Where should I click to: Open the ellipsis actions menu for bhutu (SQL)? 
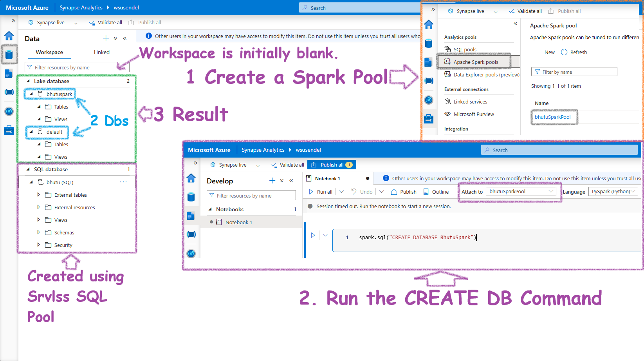pyautogui.click(x=123, y=182)
